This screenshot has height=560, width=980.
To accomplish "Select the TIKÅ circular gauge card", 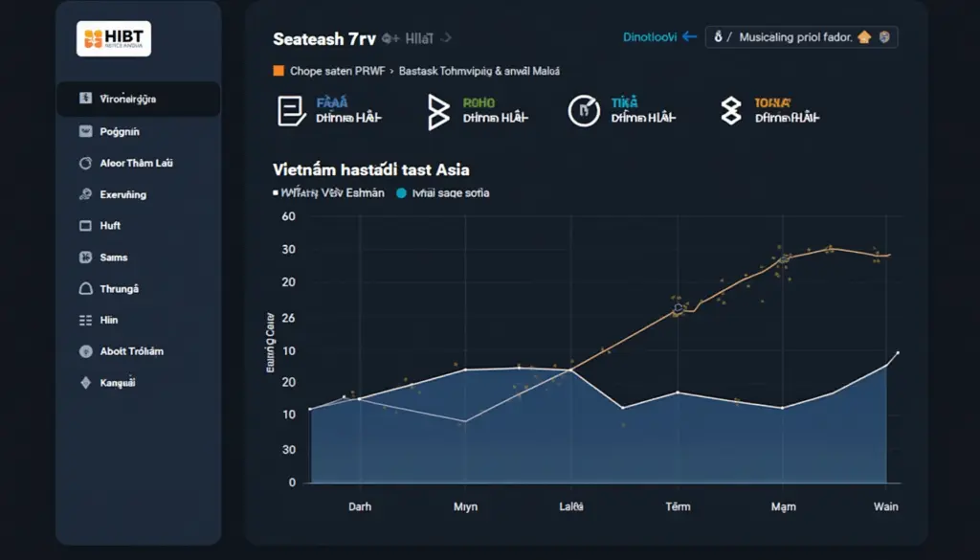I will coord(622,111).
